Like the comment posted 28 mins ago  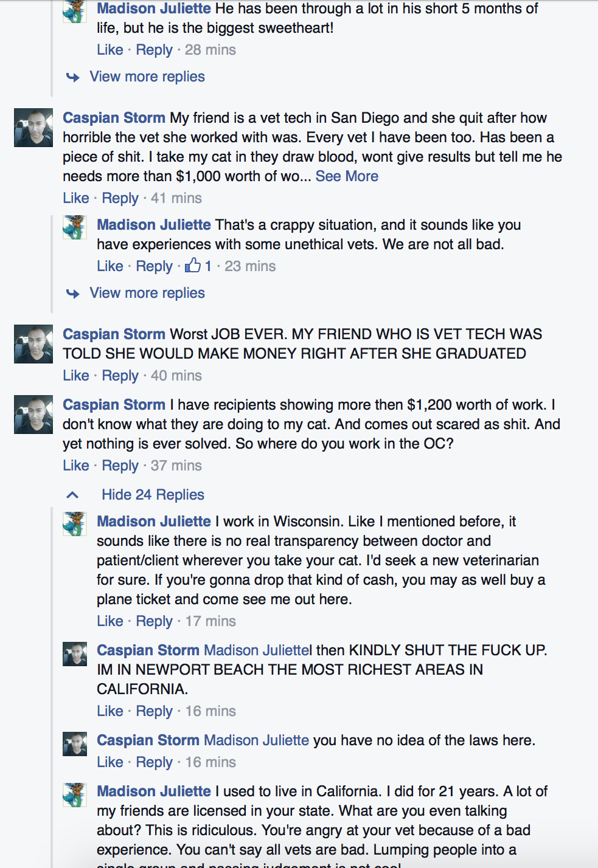pos(110,50)
